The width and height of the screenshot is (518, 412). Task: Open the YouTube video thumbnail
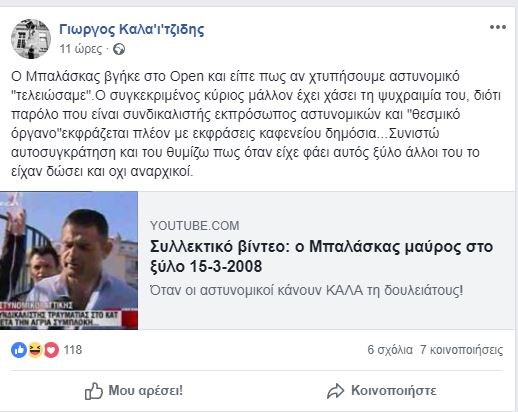pyautogui.click(x=69, y=260)
